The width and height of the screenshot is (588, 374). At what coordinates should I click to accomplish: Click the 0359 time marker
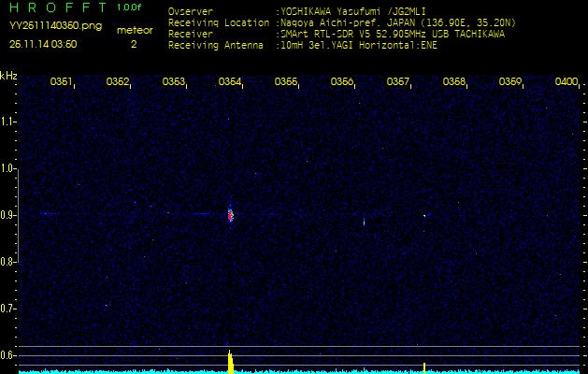[x=510, y=81]
